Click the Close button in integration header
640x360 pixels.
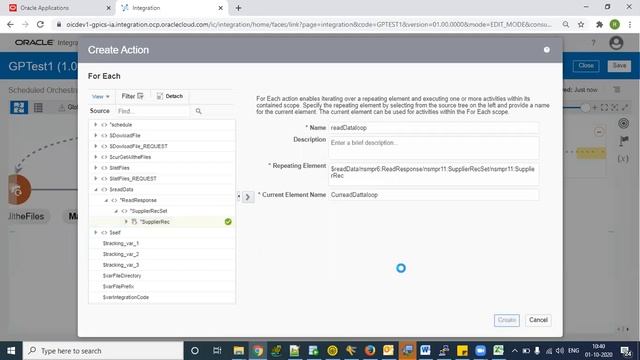click(x=586, y=66)
